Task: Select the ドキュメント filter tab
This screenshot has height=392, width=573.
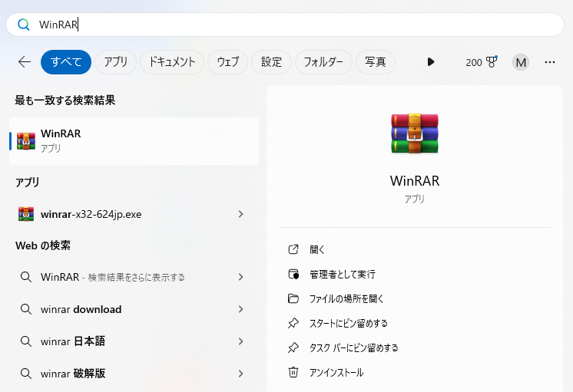Action: [x=172, y=62]
